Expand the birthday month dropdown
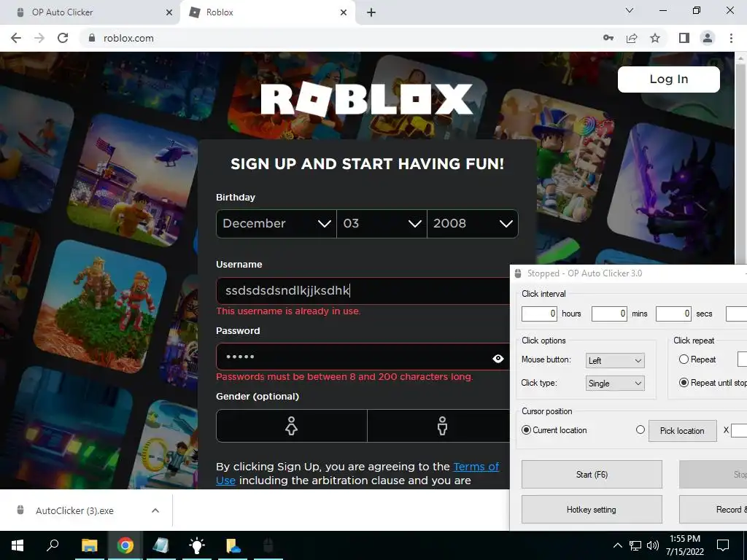Screen dimensions: 747x560 (276, 224)
